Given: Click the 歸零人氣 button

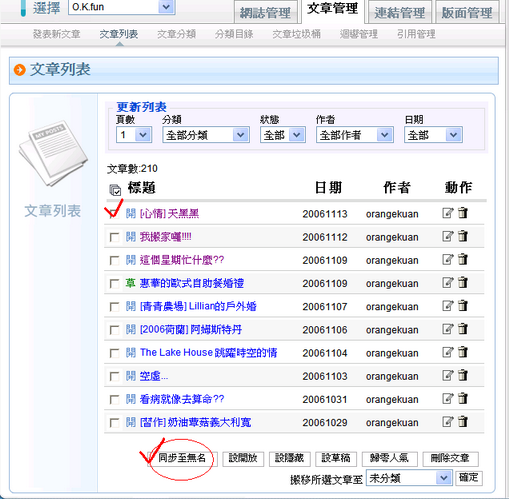Looking at the screenshot, I should tap(389, 458).
